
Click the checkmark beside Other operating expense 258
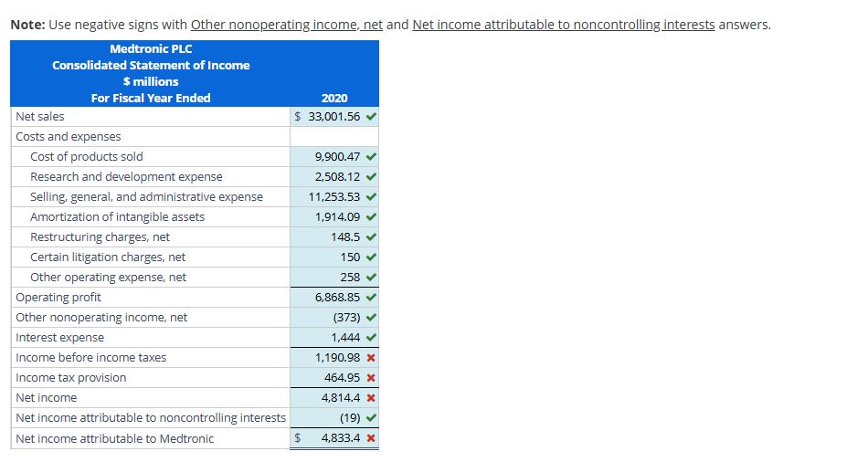tap(372, 278)
